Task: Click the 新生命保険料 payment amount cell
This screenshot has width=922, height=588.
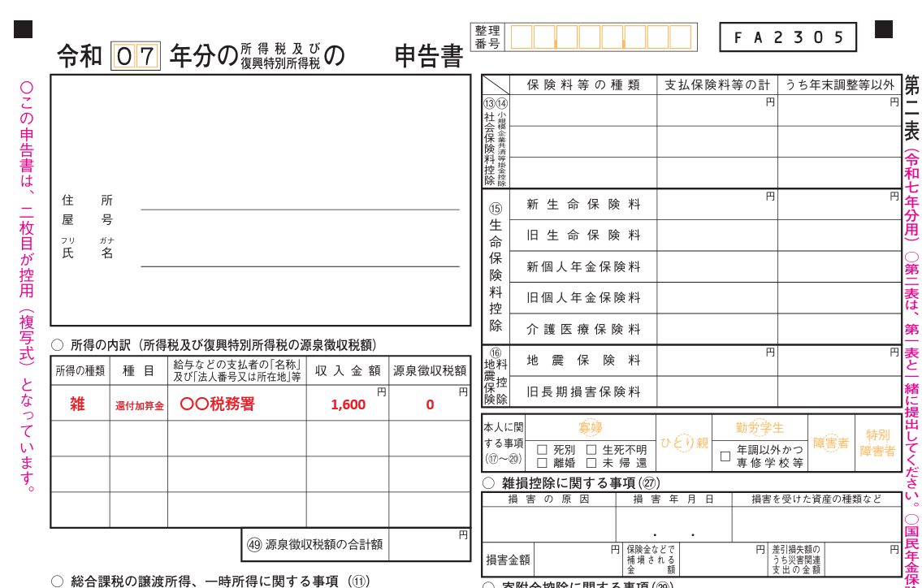Action: [716, 205]
